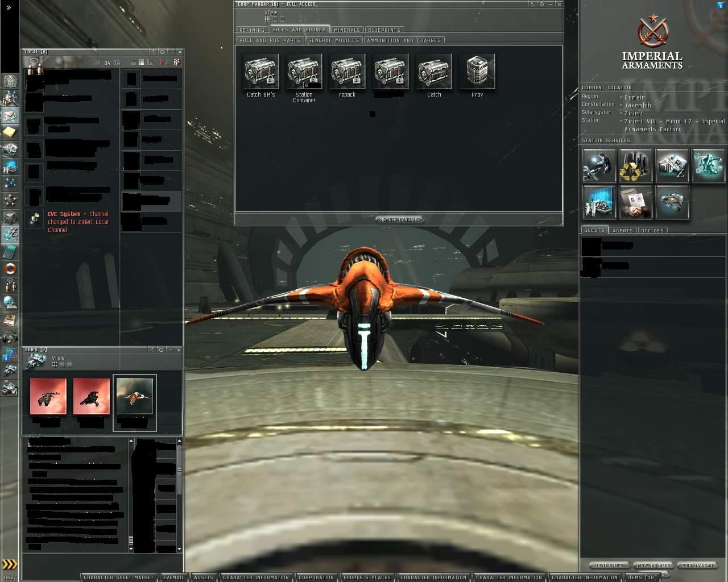
Task: Switch to the Blueprints hangar tab
Action: 384,30
